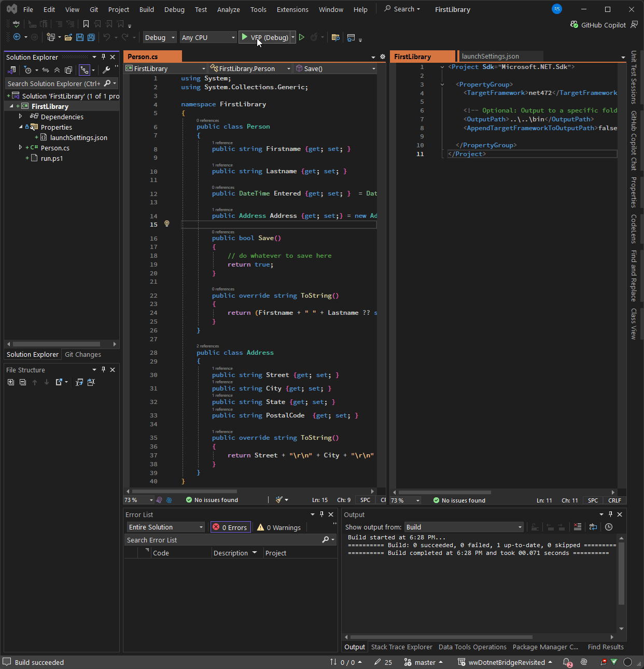Click Collapse All in Solution Explorer toolbar
This screenshot has height=669, width=644.
pyautogui.click(x=57, y=70)
